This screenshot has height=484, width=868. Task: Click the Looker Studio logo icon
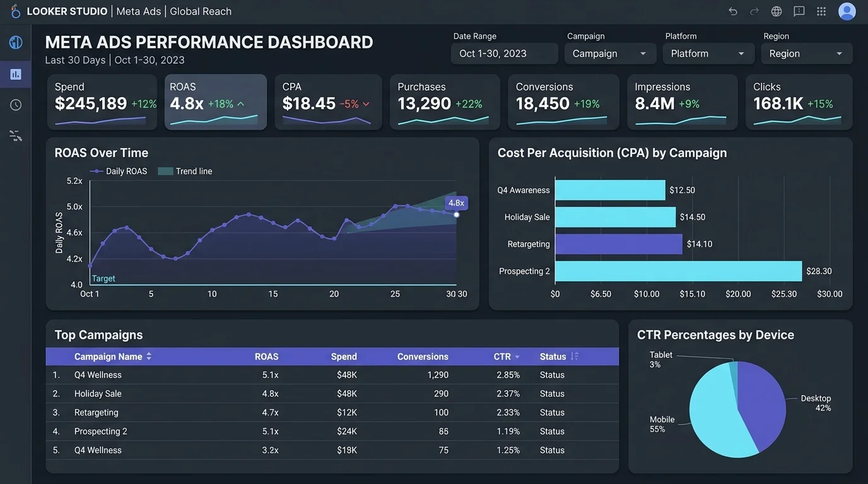[x=16, y=11]
